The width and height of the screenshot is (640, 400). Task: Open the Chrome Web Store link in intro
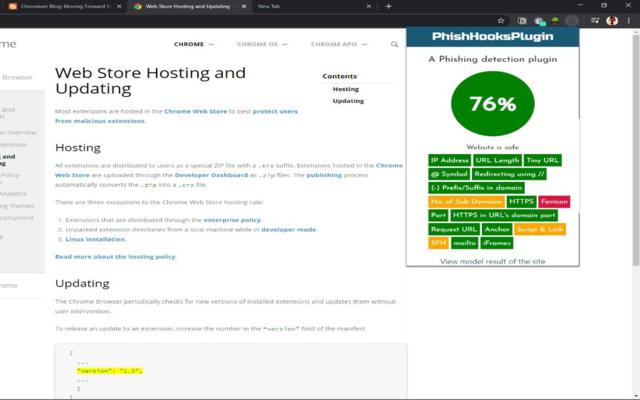coord(195,111)
